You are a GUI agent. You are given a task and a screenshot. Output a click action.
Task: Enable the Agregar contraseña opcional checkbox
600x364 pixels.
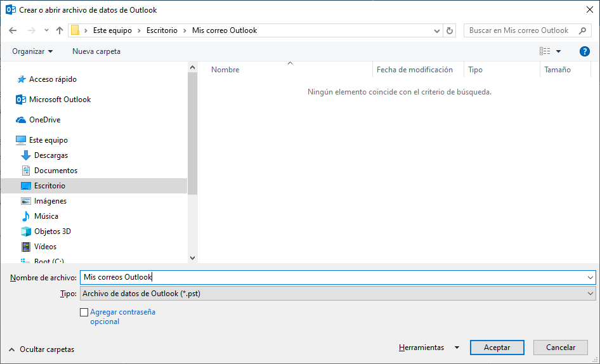[84, 313]
